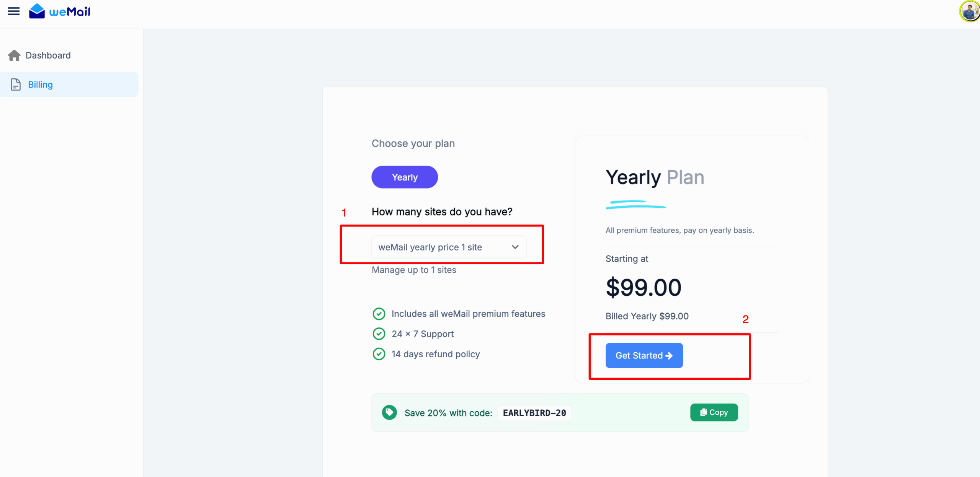This screenshot has height=477, width=980.
Task: Expand the weMail yearly price site dropdown
Action: [x=448, y=247]
